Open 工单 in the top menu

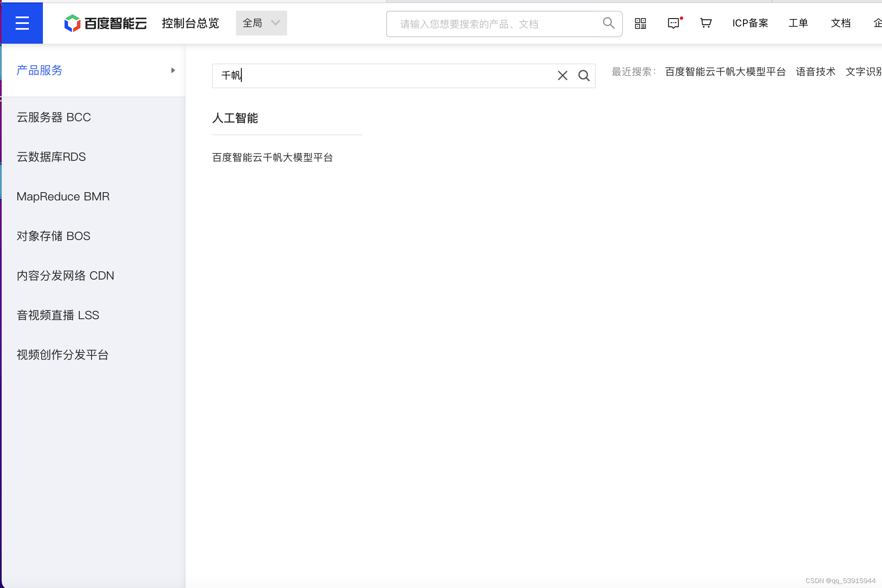pyautogui.click(x=798, y=23)
